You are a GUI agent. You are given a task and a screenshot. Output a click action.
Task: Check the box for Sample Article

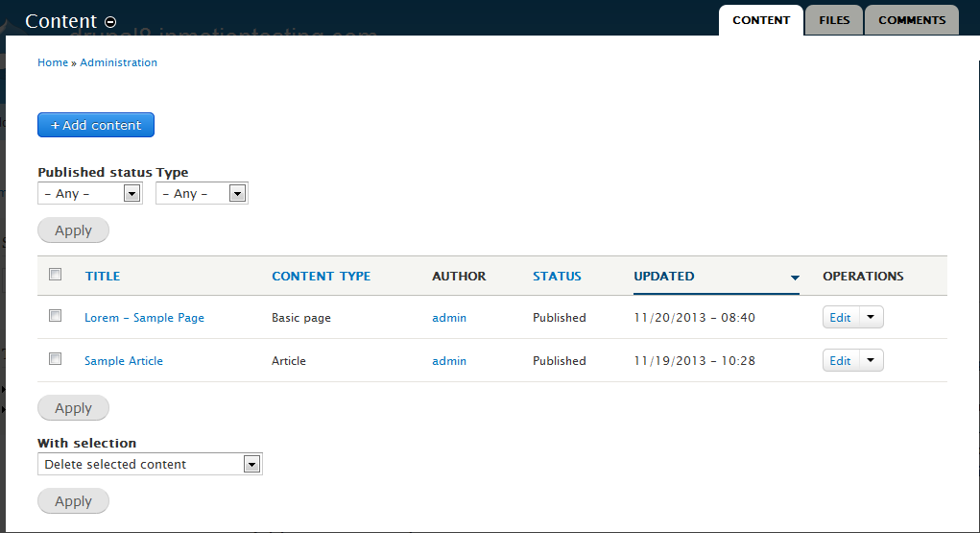coord(56,359)
